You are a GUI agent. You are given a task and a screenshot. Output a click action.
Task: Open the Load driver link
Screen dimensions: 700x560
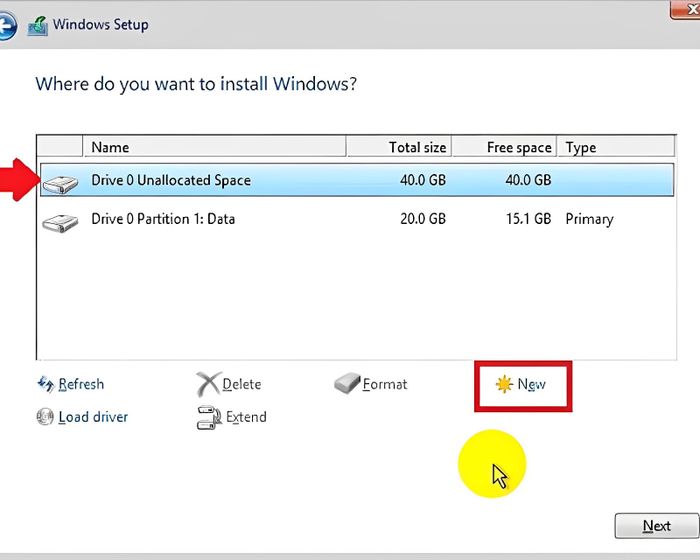[93, 417]
